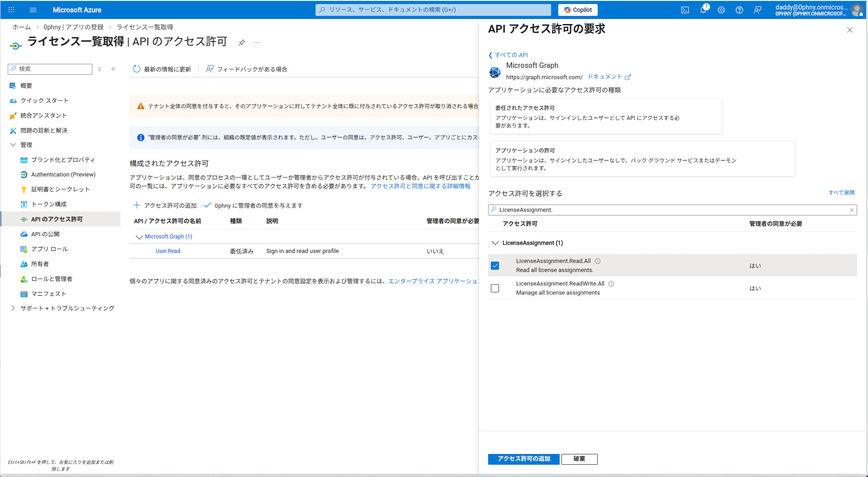Focus the top Azure resource search box
This screenshot has width=868, height=477.
[433, 10]
